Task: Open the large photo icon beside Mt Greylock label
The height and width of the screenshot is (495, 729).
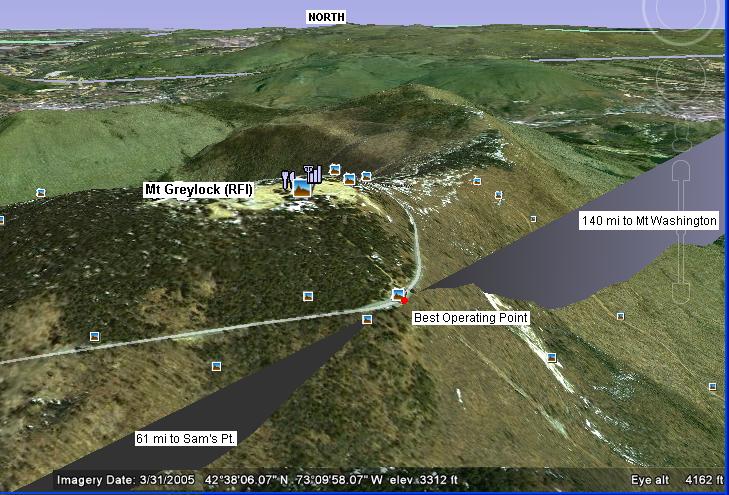Action: pyautogui.click(x=301, y=187)
